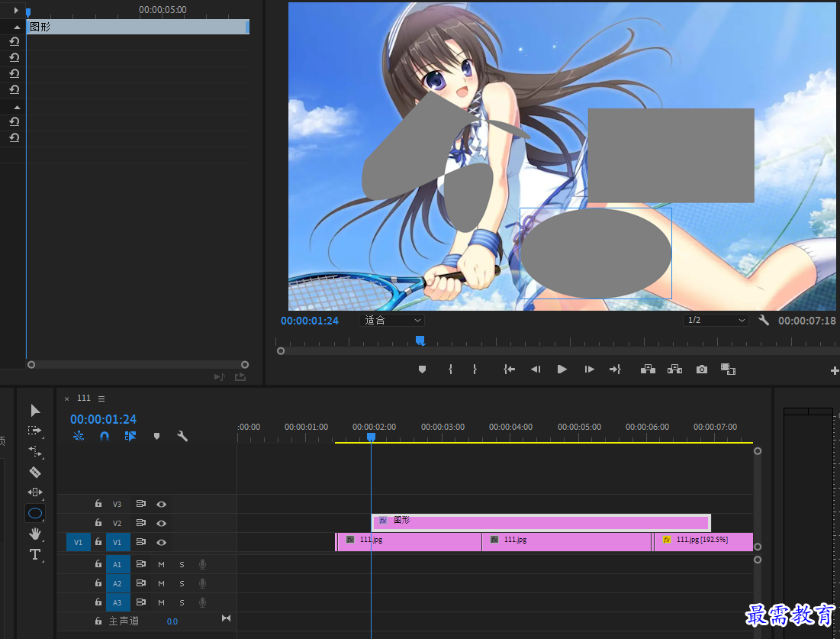Target track A2 button

(x=117, y=584)
